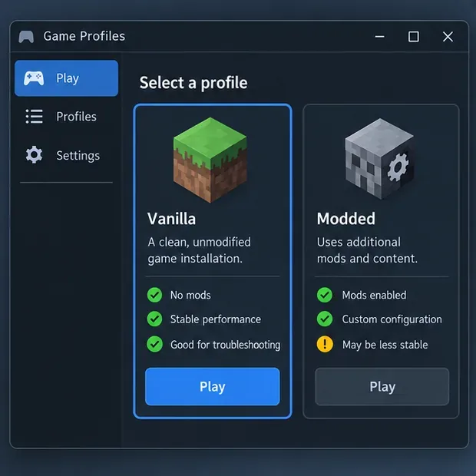Launch the Modded profile with its gray Play button
Screen dimensions: 476x476
point(382,386)
